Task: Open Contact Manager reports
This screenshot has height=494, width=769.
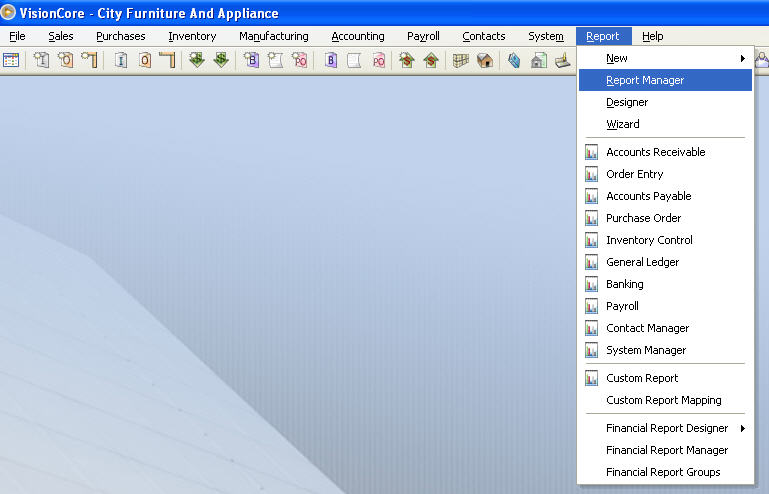Action: click(665, 328)
